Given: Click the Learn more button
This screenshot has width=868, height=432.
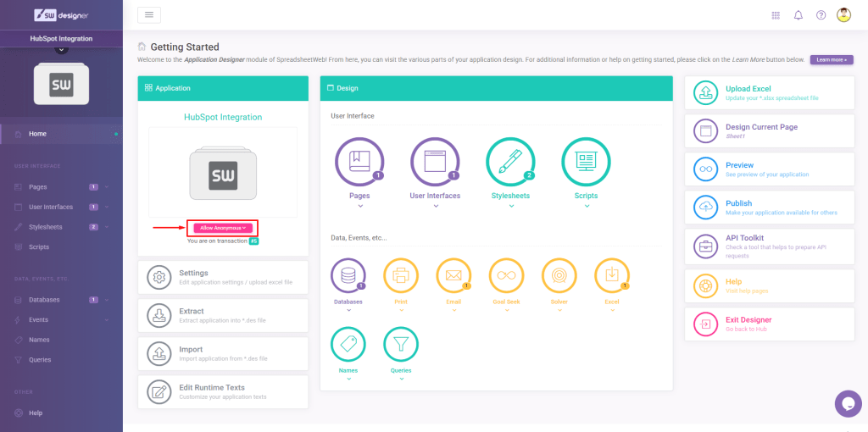Looking at the screenshot, I should point(831,60).
